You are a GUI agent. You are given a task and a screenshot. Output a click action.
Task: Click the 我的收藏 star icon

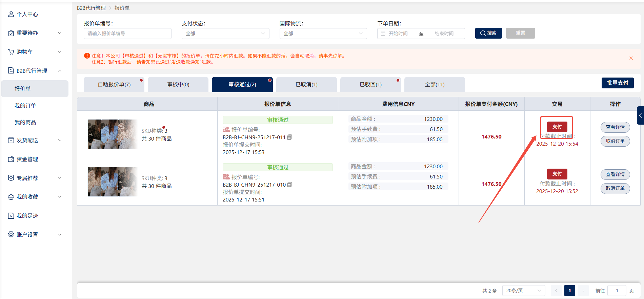pyautogui.click(x=11, y=197)
